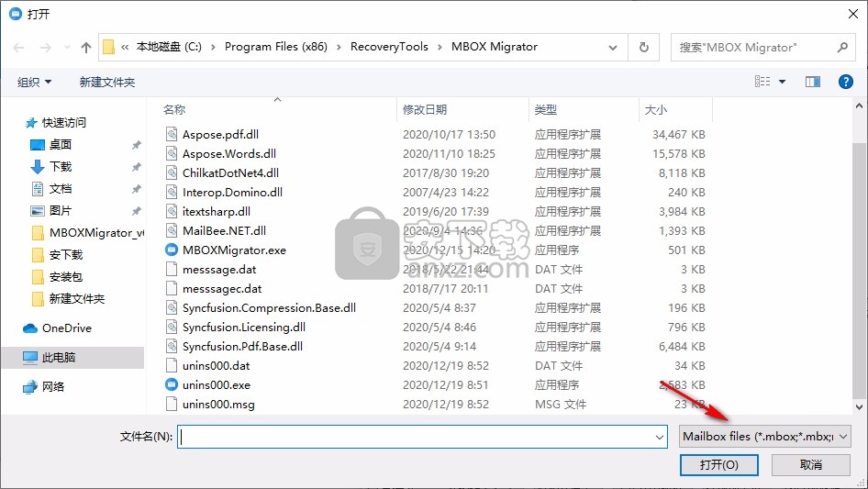Select RecoveryTools in the address path
This screenshot has width=868, height=489.
[x=389, y=47]
